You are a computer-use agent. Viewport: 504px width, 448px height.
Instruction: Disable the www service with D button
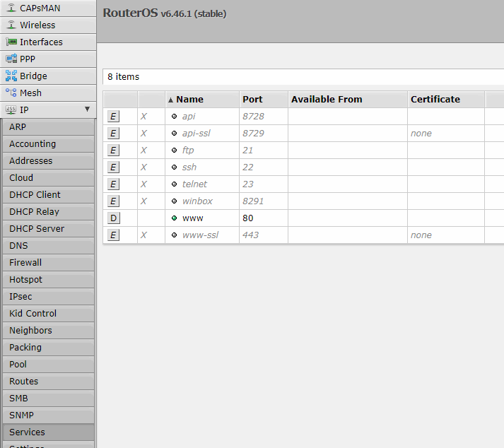point(114,218)
